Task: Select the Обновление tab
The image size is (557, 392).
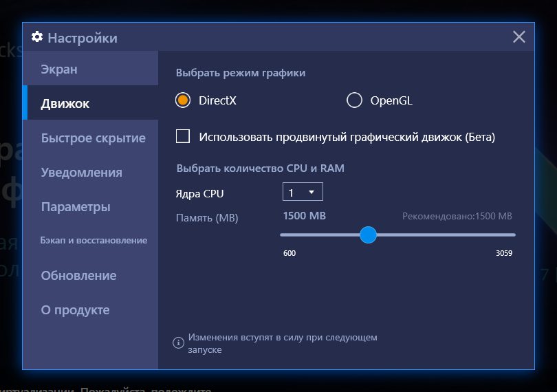Action: point(78,276)
